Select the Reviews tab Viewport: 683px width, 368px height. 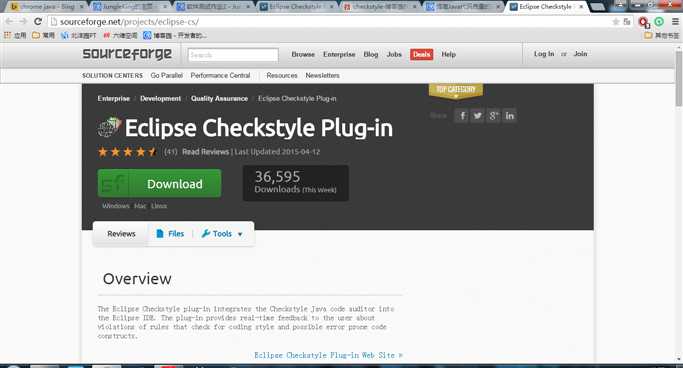coord(121,234)
